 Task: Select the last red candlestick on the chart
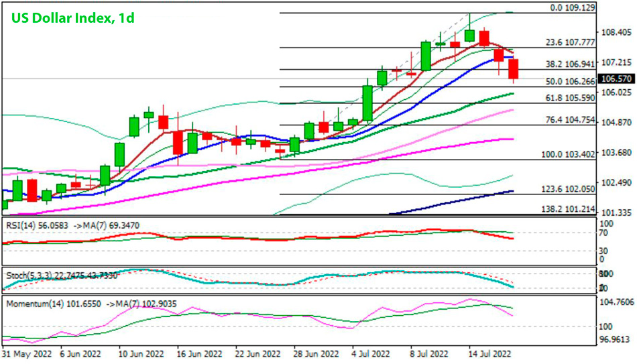(x=514, y=69)
